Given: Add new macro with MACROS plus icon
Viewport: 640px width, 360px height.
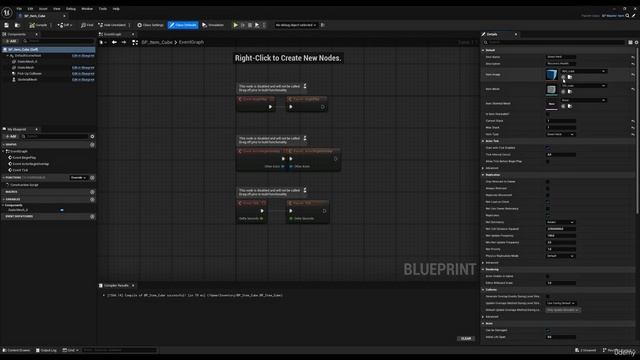Looking at the screenshot, I should 92,191.
